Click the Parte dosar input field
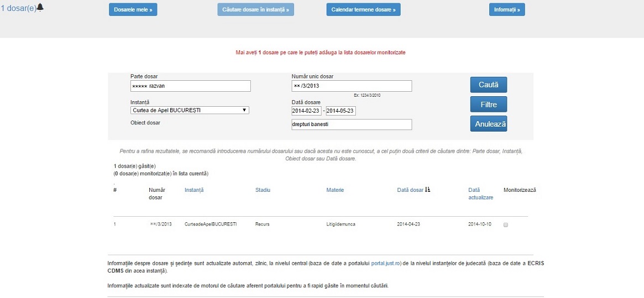This screenshot has height=298, width=644. [x=190, y=86]
